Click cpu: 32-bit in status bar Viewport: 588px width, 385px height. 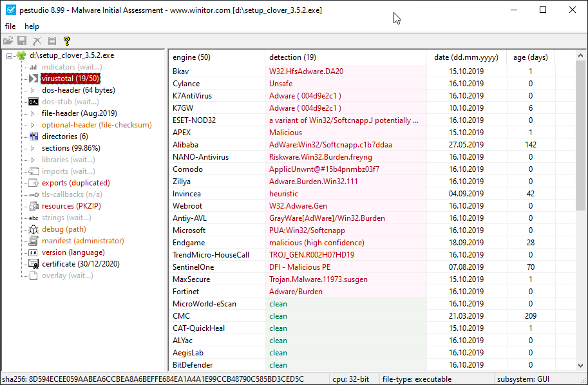pos(350,379)
